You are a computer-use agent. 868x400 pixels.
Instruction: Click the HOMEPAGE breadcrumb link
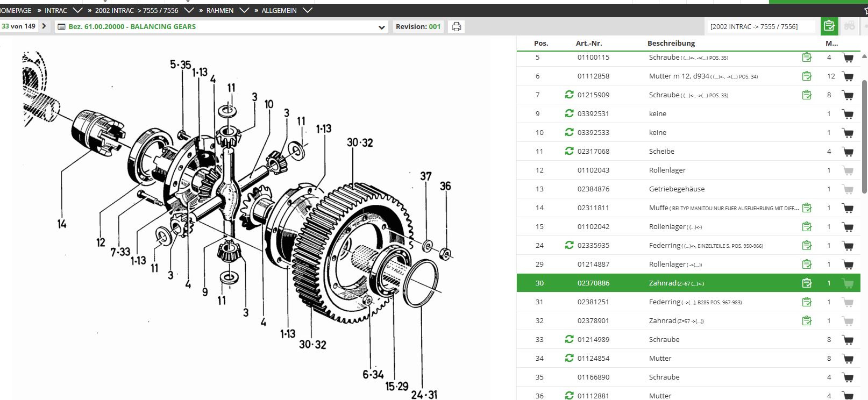pos(16,10)
